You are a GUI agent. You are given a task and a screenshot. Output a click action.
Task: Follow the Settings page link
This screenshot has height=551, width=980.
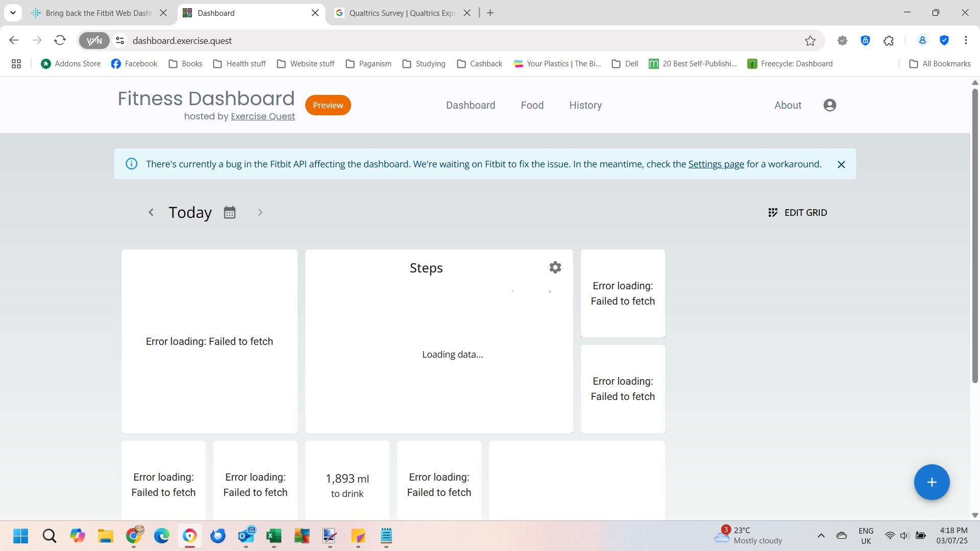(716, 164)
